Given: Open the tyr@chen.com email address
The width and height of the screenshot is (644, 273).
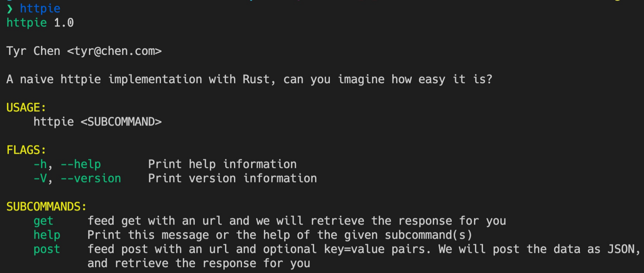Looking at the screenshot, I should point(114,51).
